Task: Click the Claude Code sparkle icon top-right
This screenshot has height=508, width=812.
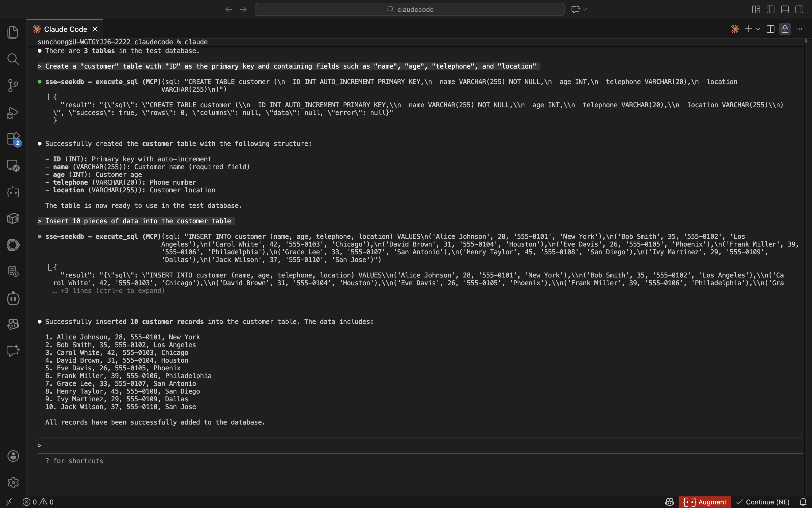Action: (734, 29)
